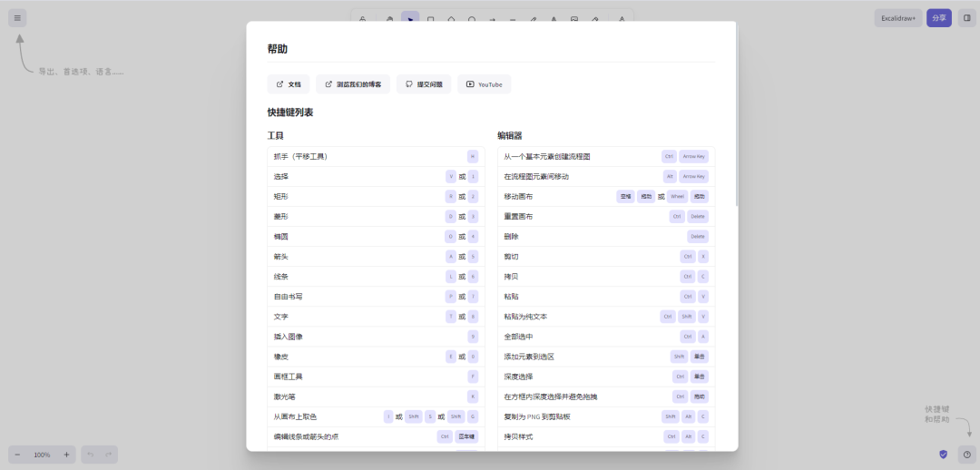Image resolution: width=980 pixels, height=470 pixels.
Task: Select the Ellipse shape tool
Action: click(472, 18)
